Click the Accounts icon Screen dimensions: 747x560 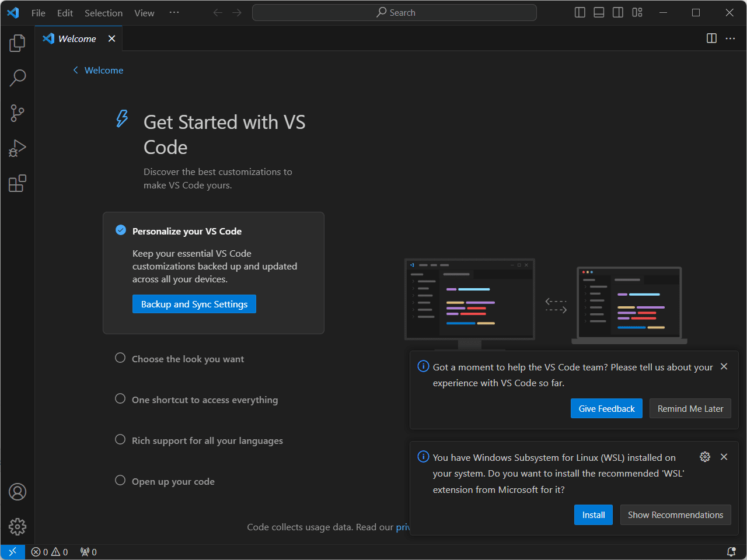17,492
